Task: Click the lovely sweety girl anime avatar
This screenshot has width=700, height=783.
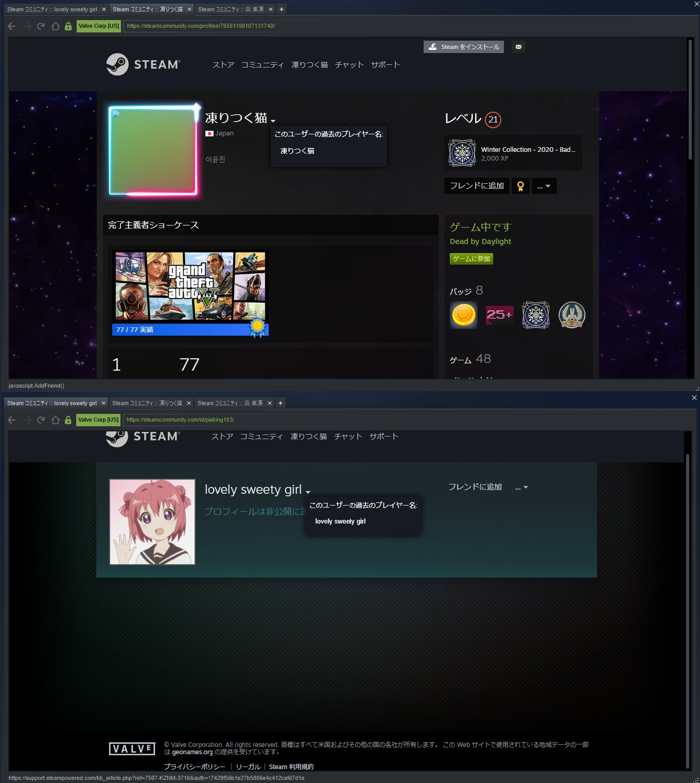Action: [152, 522]
